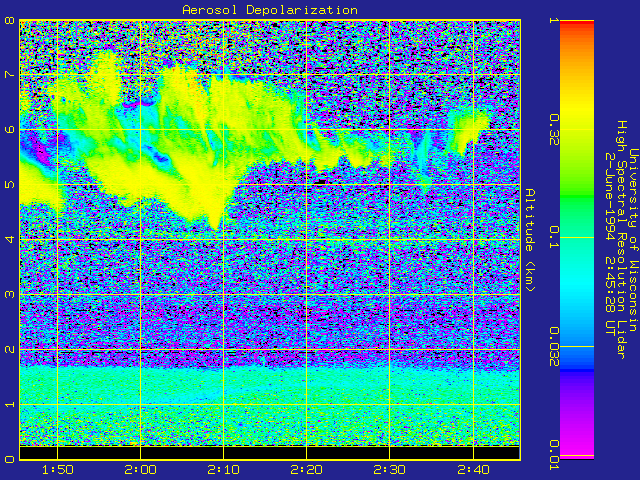Screen dimensions: 640x480
Task: Click color scale value 1
Action: (x=553, y=20)
